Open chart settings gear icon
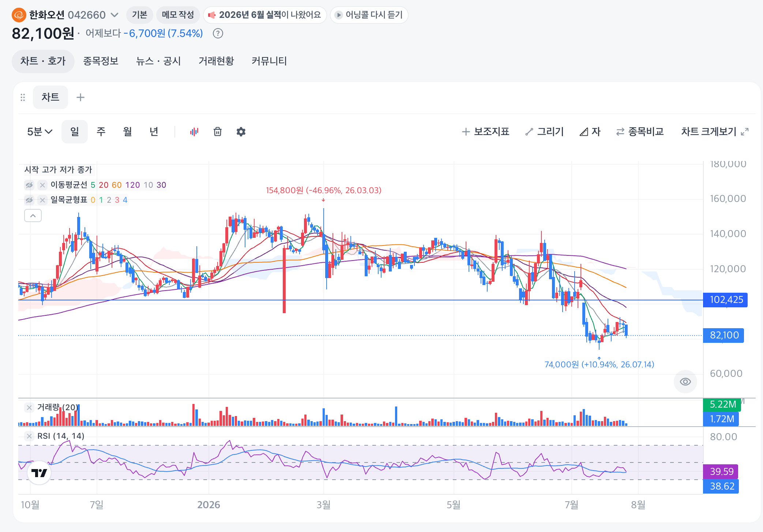Viewport: 763px width, 532px height. pos(241,132)
